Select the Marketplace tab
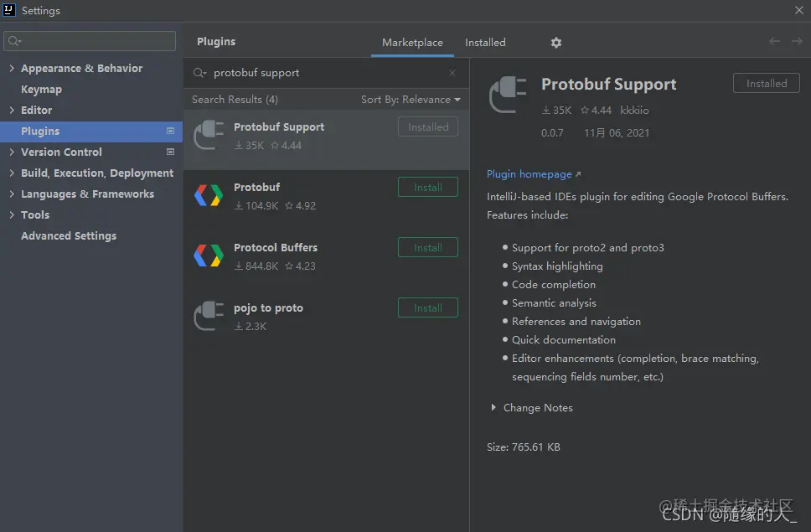Viewport: 811px width, 532px height. pyautogui.click(x=412, y=43)
